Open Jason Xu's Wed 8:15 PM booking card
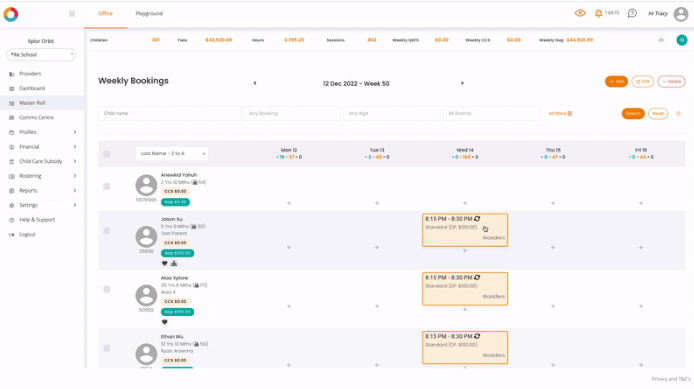The image size is (694, 389). 465,230
